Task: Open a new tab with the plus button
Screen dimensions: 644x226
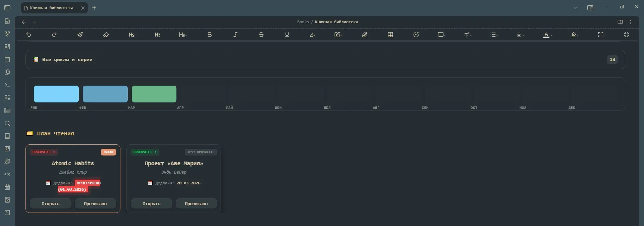Action: (94, 8)
